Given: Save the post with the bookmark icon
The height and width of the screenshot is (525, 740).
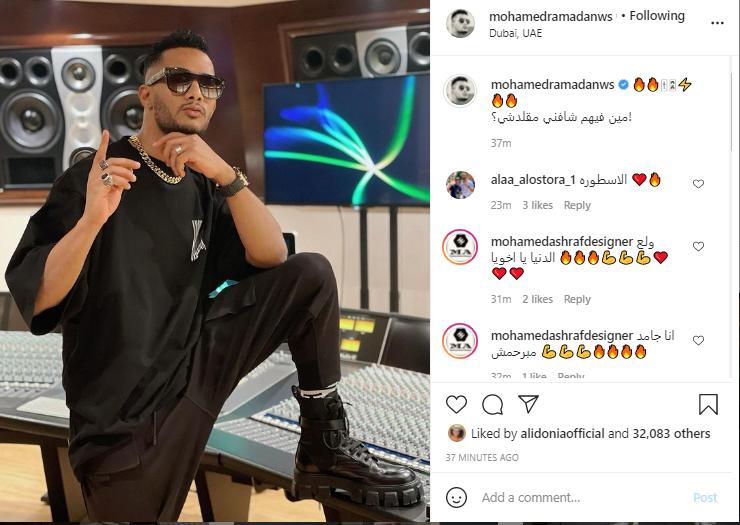Looking at the screenshot, I should pyautogui.click(x=708, y=405).
